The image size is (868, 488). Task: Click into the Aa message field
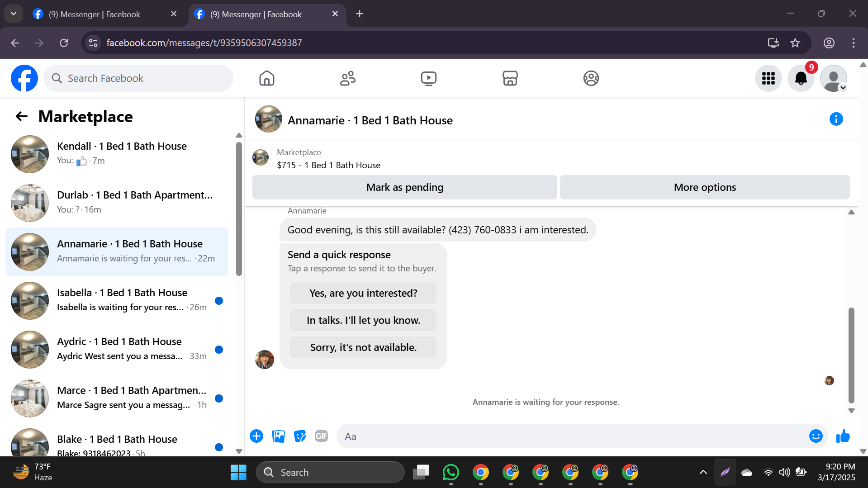[x=572, y=436]
